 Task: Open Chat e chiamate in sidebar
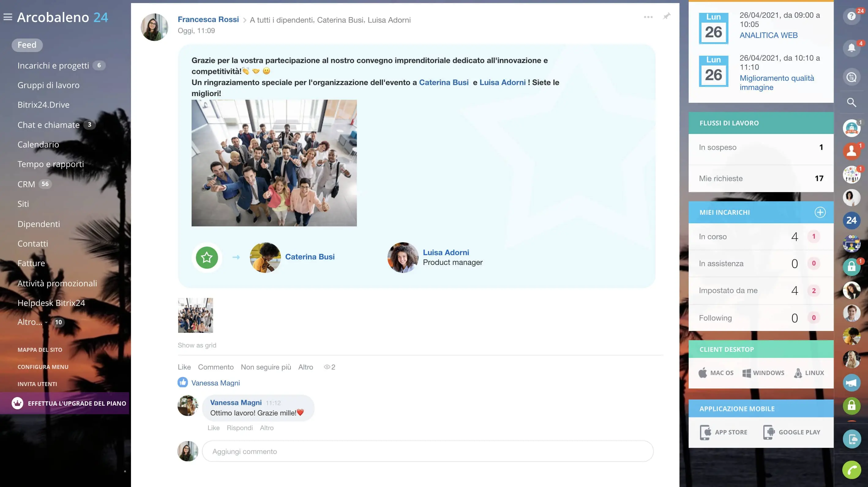pos(49,125)
